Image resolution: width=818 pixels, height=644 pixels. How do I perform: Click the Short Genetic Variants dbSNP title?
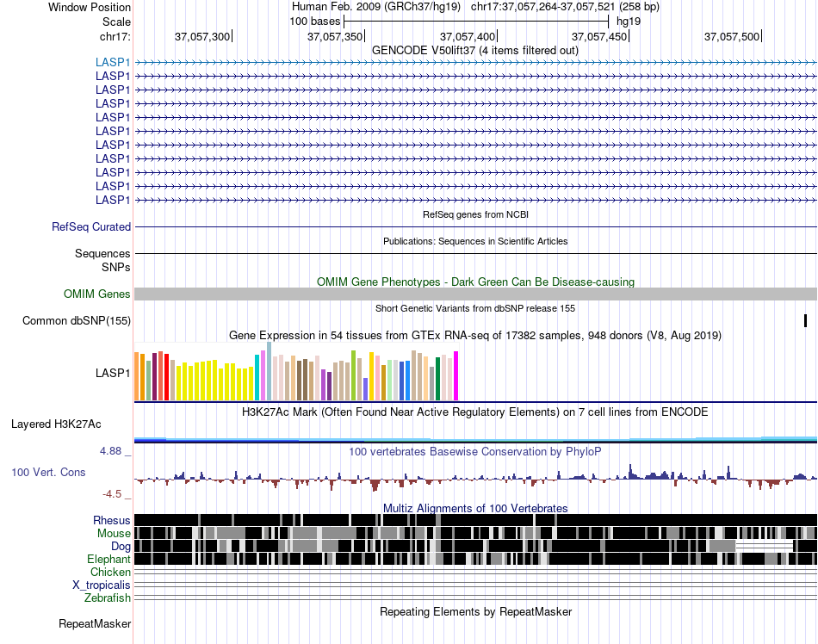click(x=475, y=308)
